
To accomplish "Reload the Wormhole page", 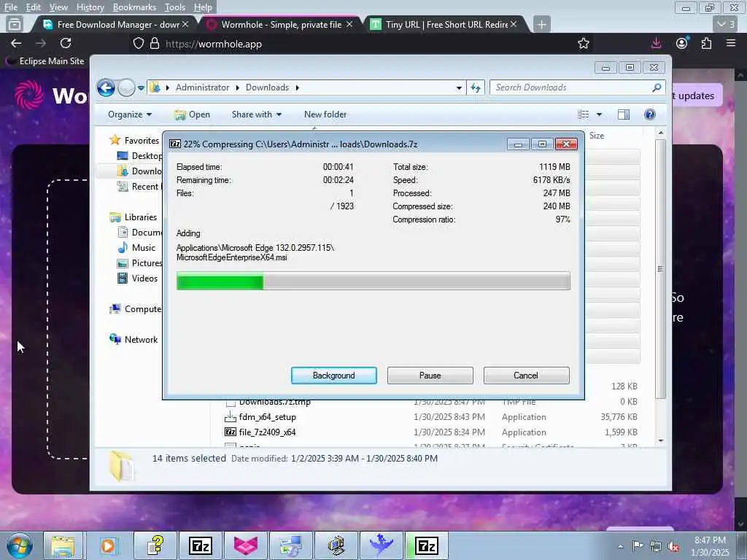I will (x=66, y=43).
